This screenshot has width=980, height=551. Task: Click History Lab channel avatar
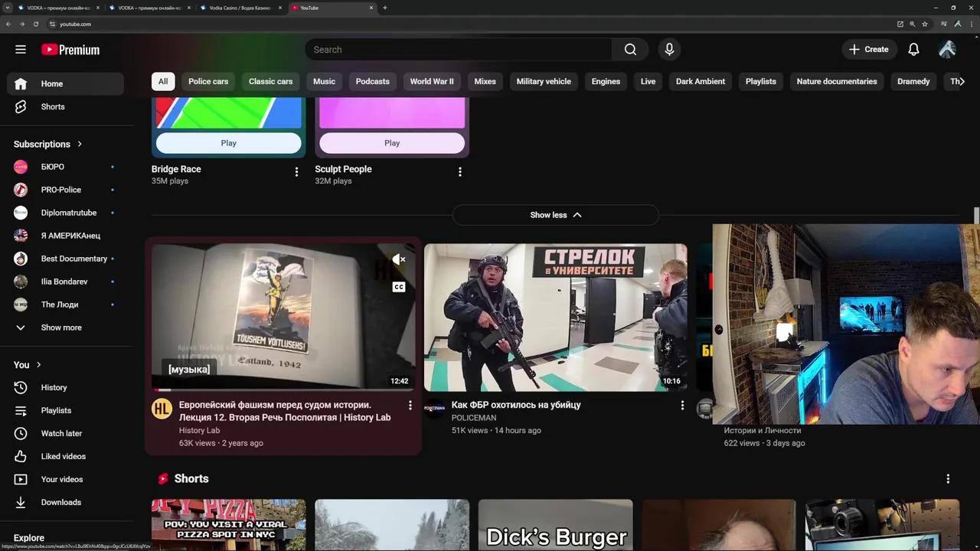tap(162, 409)
